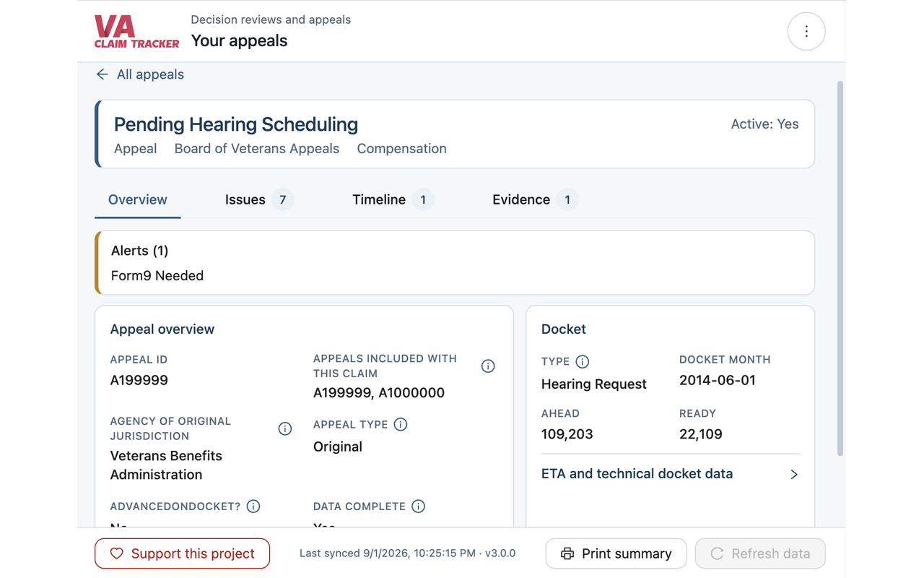Click the Refresh data button
The image size is (924, 578).
[x=760, y=553]
